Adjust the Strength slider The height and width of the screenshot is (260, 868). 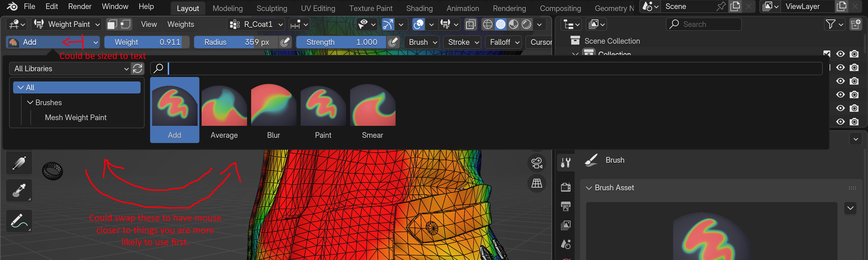pyautogui.click(x=341, y=42)
